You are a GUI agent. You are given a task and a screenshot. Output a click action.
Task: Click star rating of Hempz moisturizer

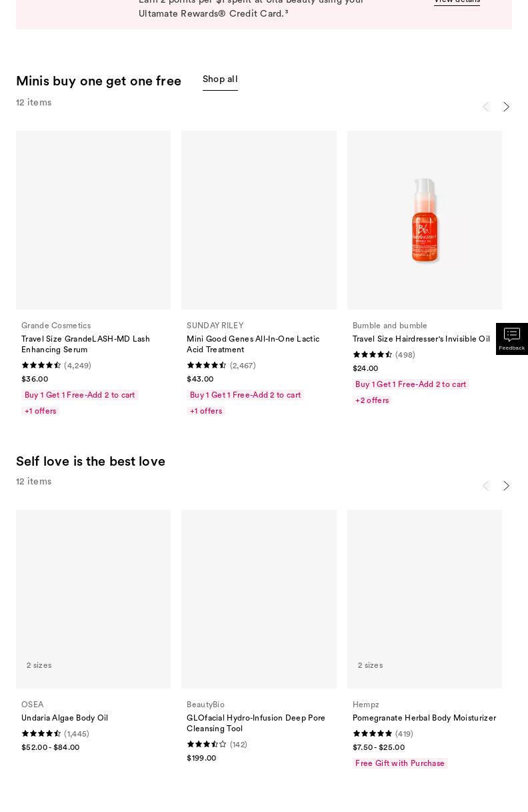[x=373, y=734]
